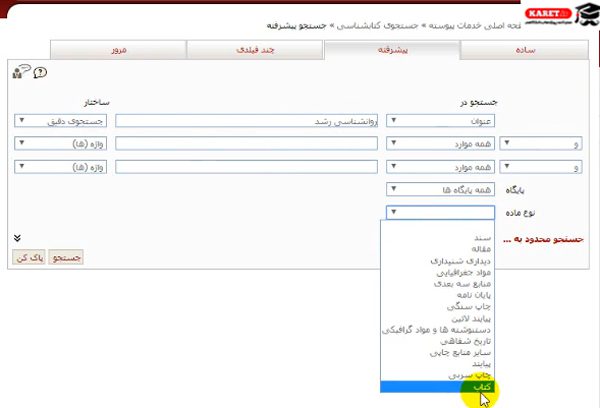Choose دیداری شنیداری in the list

437,261
